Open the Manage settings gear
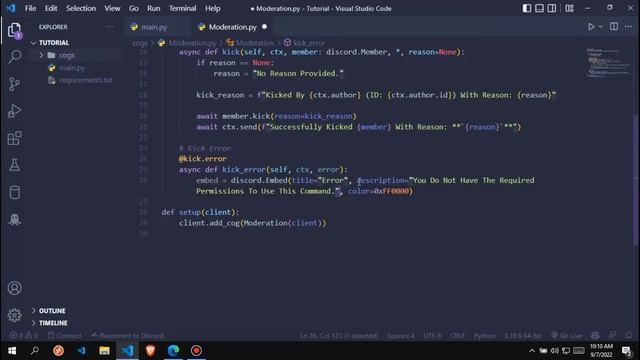This screenshot has height=360, width=640. pyautogui.click(x=14, y=315)
